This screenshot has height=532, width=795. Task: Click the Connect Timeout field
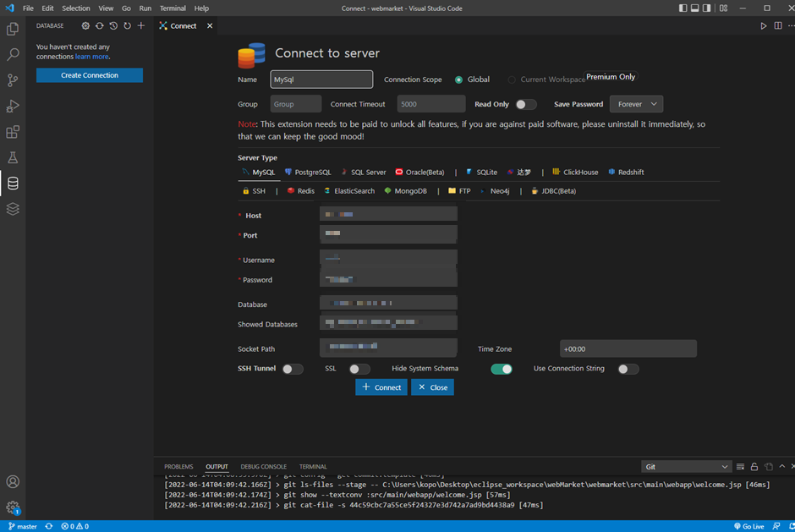pyautogui.click(x=431, y=104)
